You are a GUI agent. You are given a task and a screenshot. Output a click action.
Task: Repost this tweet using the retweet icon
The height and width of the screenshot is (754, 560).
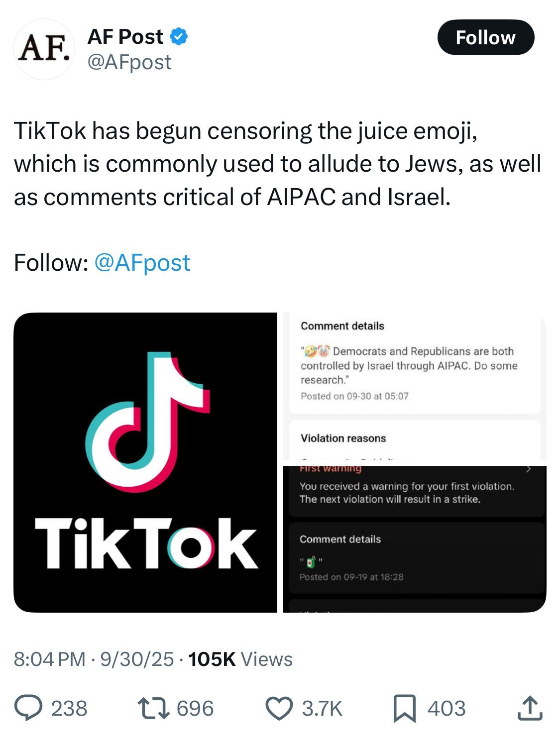tap(154, 708)
